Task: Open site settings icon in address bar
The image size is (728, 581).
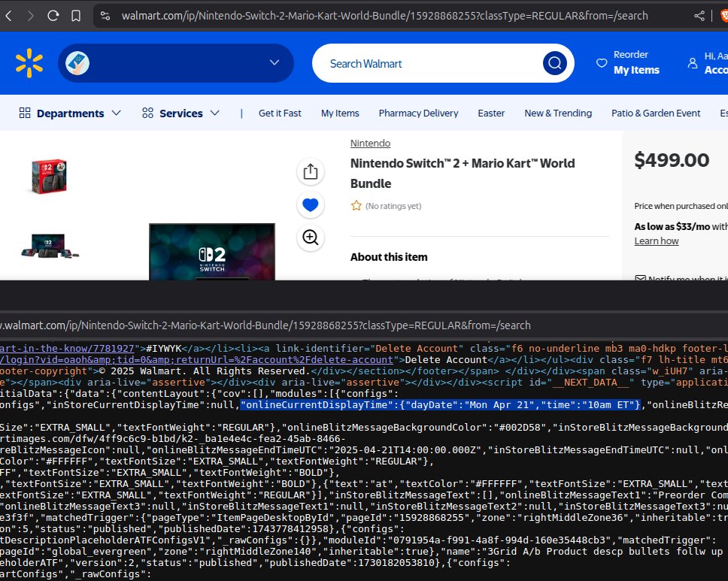Action: point(105,16)
